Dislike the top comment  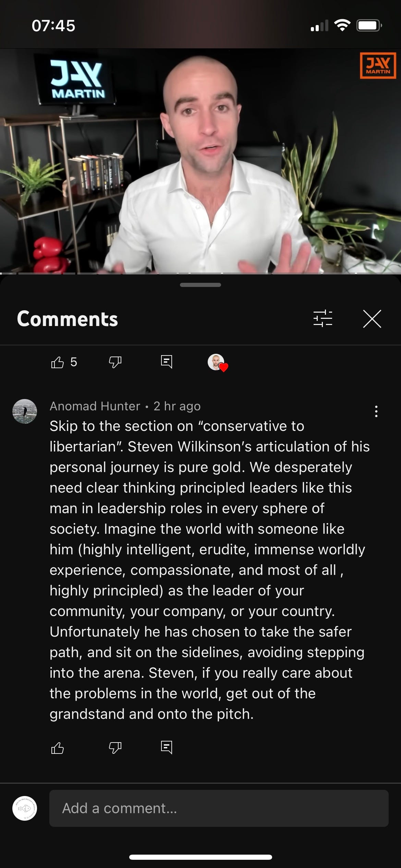115,362
